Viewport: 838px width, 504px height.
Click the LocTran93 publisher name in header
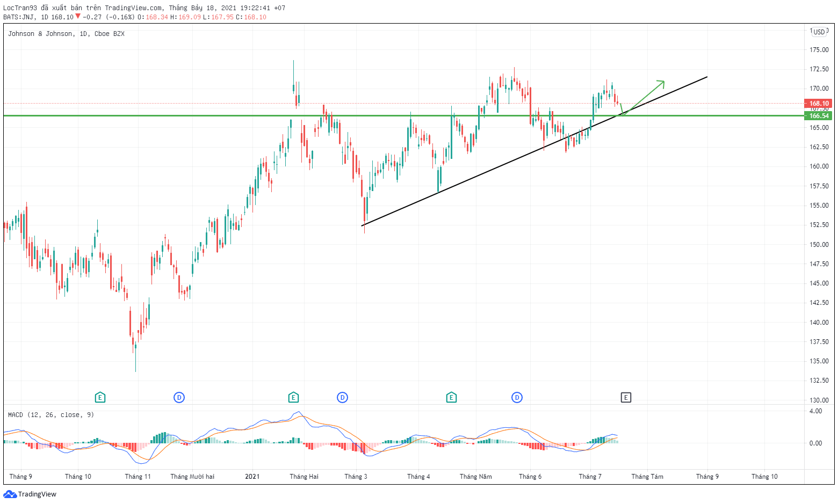[21, 8]
